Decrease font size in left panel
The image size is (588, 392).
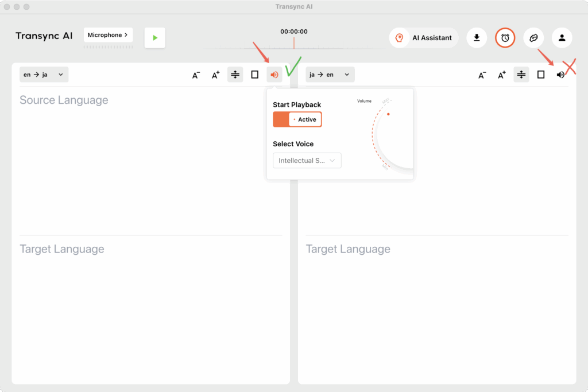click(x=196, y=75)
